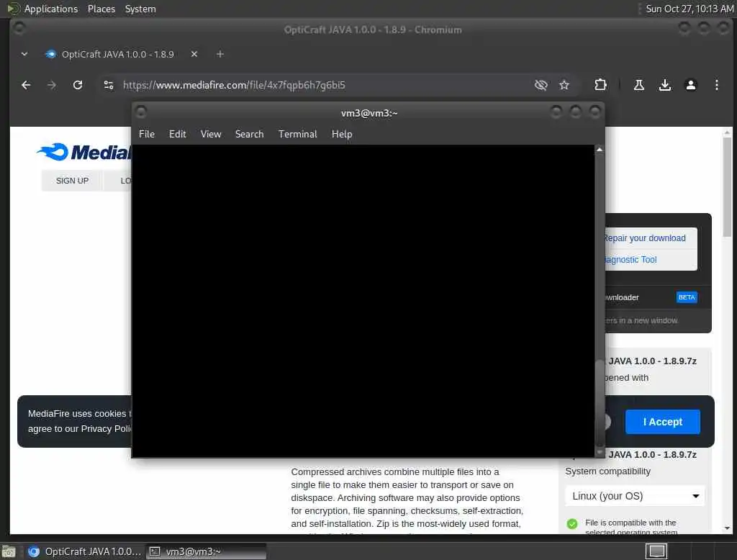The width and height of the screenshot is (737, 560).
Task: Open Chrome Labs flask icon
Action: [x=639, y=85]
